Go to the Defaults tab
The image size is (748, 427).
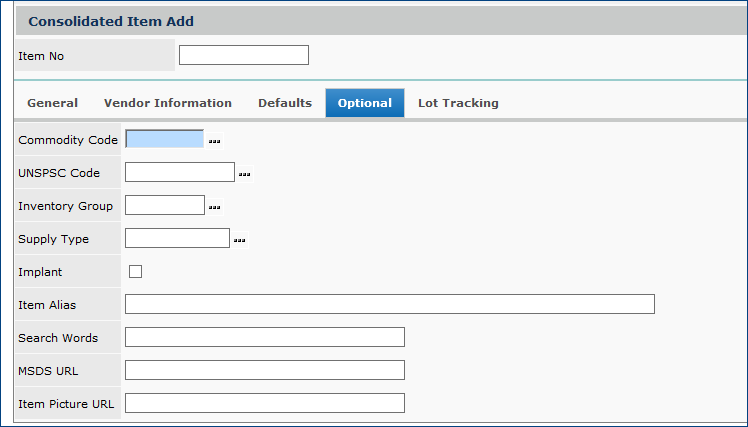pos(285,103)
